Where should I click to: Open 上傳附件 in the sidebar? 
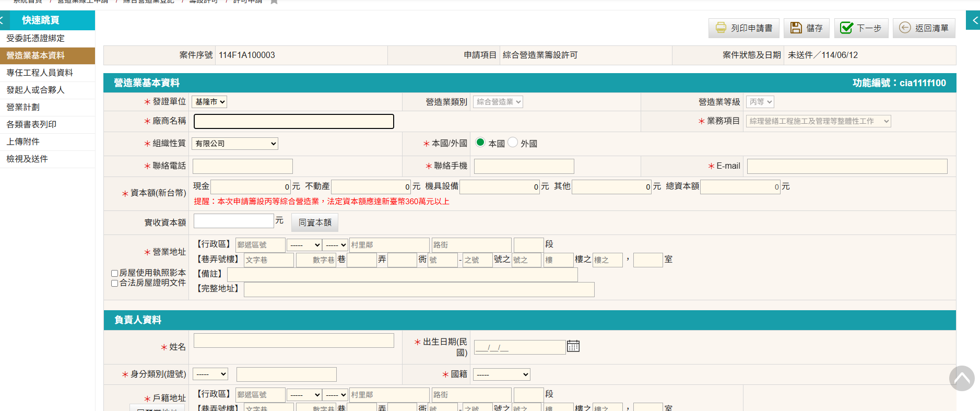pyautogui.click(x=23, y=142)
